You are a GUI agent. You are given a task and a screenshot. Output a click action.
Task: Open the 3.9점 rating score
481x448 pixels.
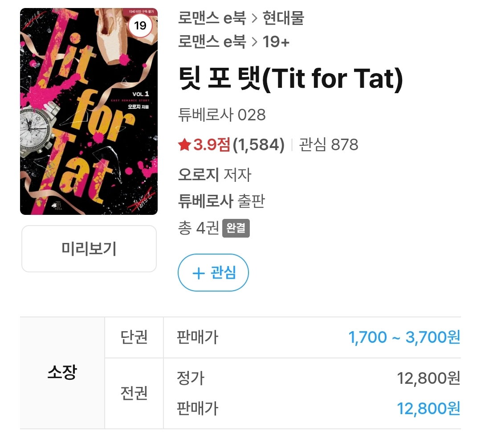click(212, 144)
